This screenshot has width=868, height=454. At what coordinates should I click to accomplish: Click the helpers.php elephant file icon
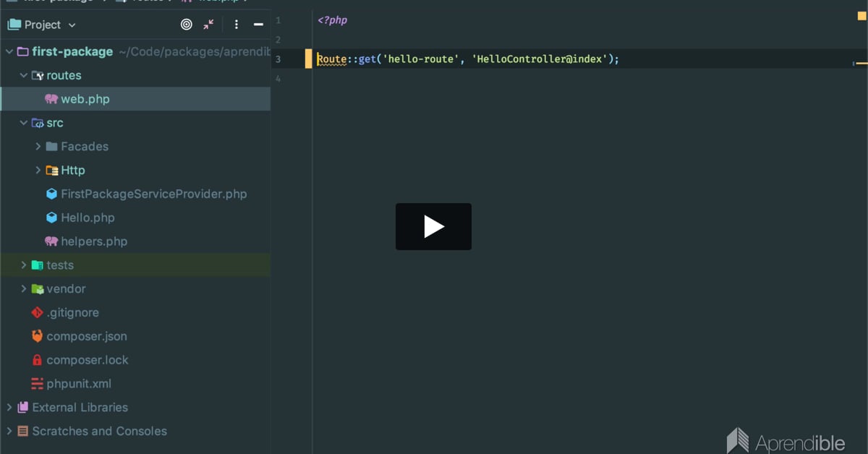(x=51, y=241)
